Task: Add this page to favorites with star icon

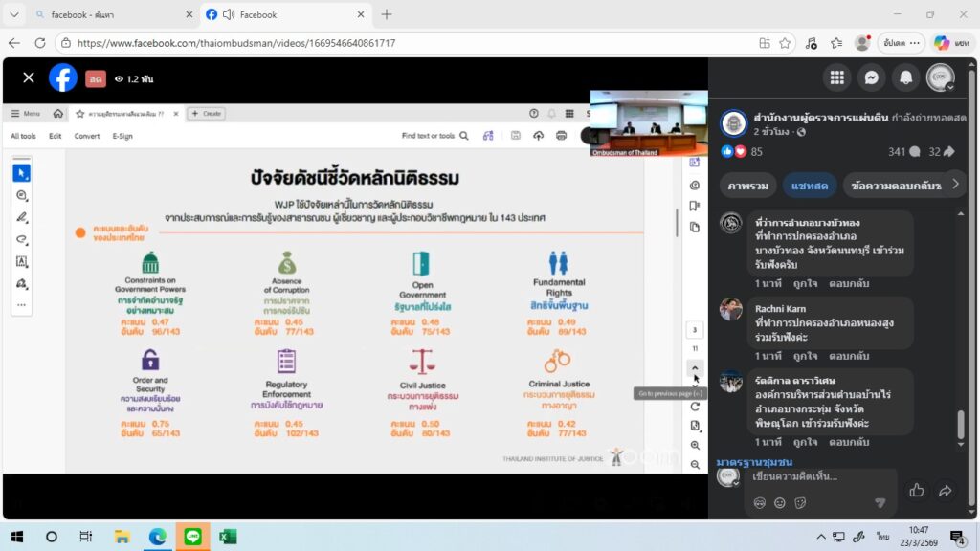Action: (x=785, y=43)
